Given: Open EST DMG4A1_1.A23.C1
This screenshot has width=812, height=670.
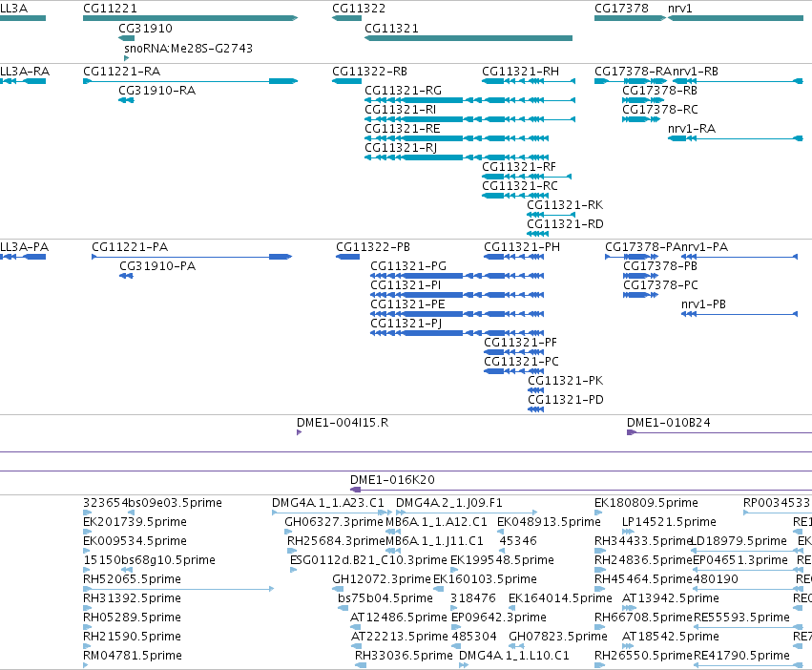Looking at the screenshot, I should (328, 503).
